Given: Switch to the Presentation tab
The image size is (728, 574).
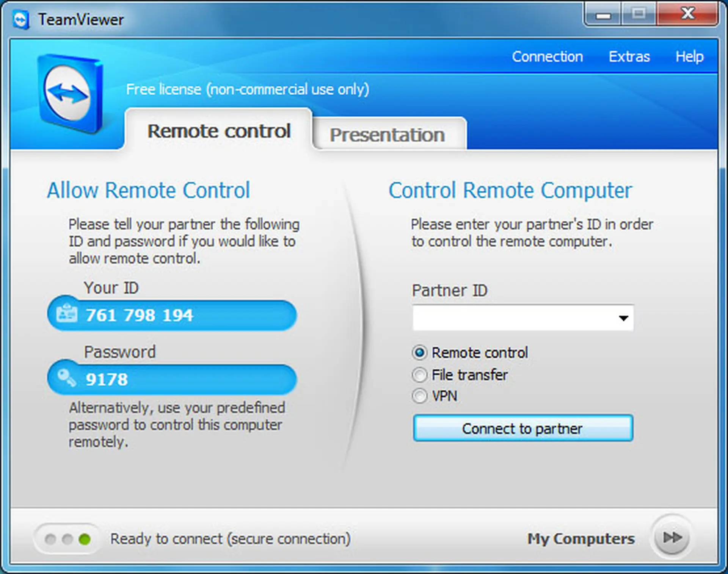Looking at the screenshot, I should click(x=389, y=135).
